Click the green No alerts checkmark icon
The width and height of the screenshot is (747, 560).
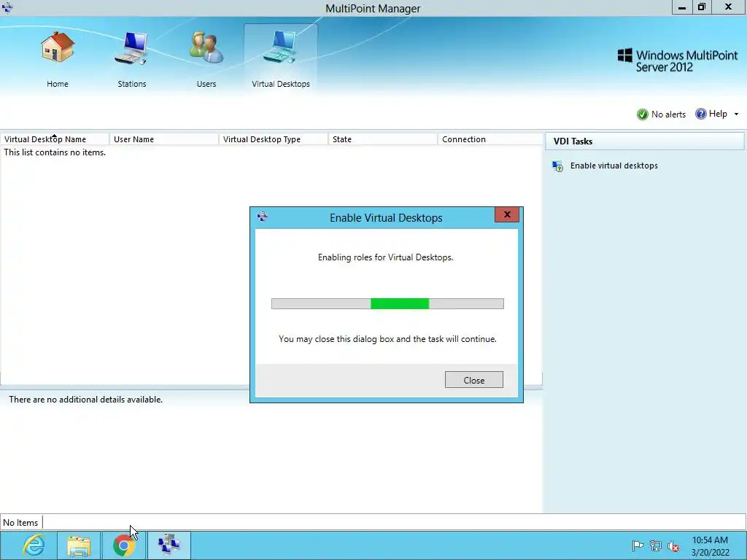642,114
